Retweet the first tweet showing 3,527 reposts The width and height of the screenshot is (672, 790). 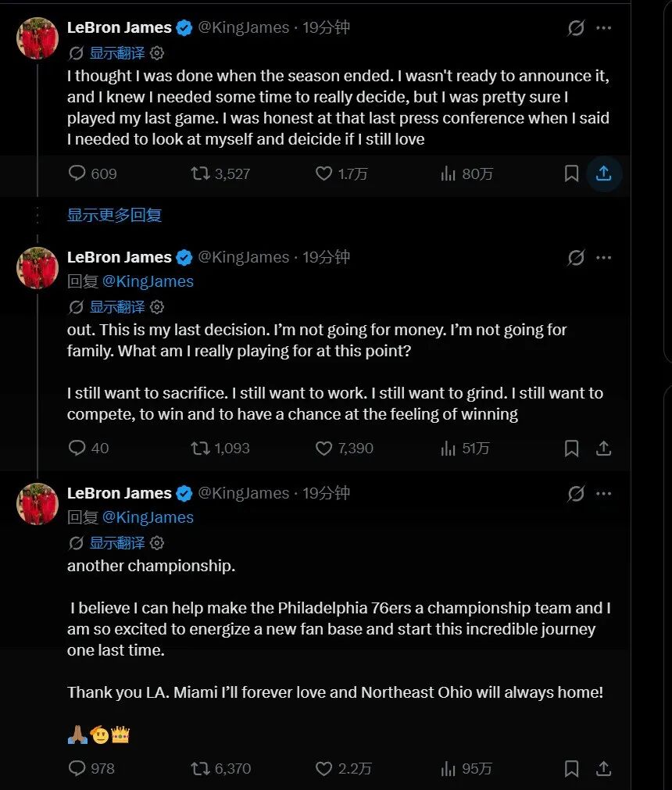coord(220,173)
